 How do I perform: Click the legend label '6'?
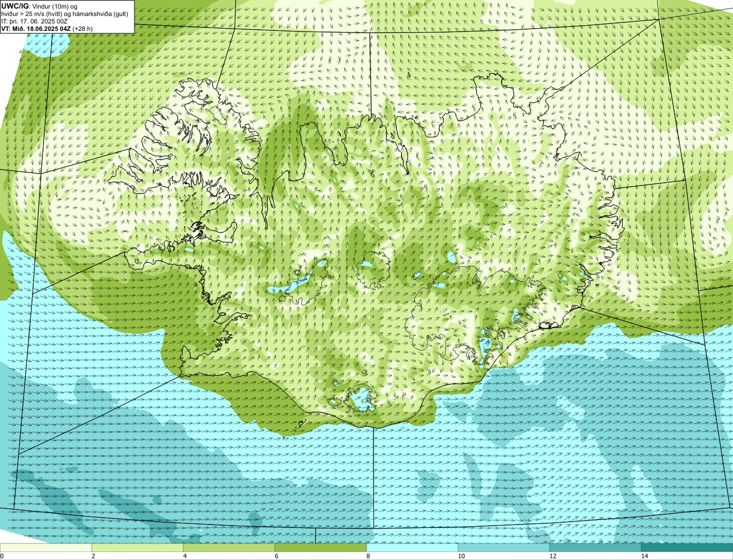[x=276, y=556]
